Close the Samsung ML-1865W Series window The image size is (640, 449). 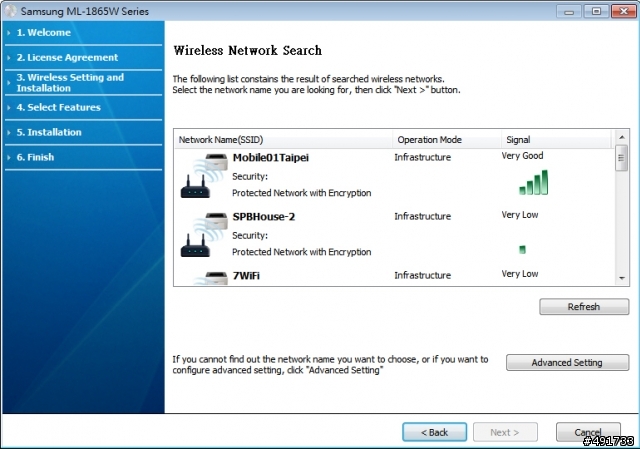click(624, 11)
